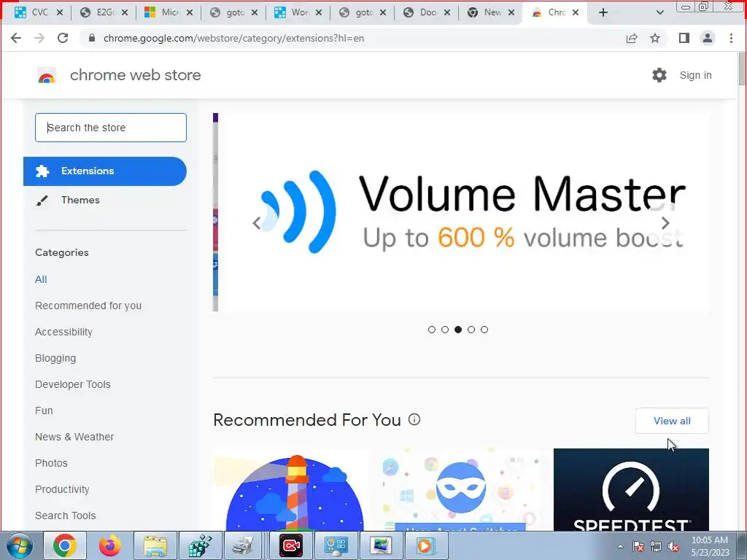Click the Chrome Web Store rainbow logo
This screenshot has height=560, width=747.
point(47,75)
